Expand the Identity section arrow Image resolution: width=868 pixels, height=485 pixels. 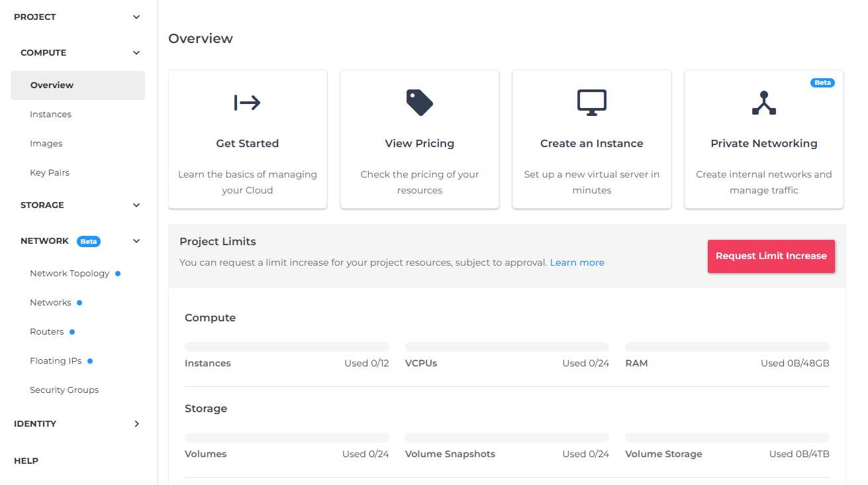coord(136,424)
